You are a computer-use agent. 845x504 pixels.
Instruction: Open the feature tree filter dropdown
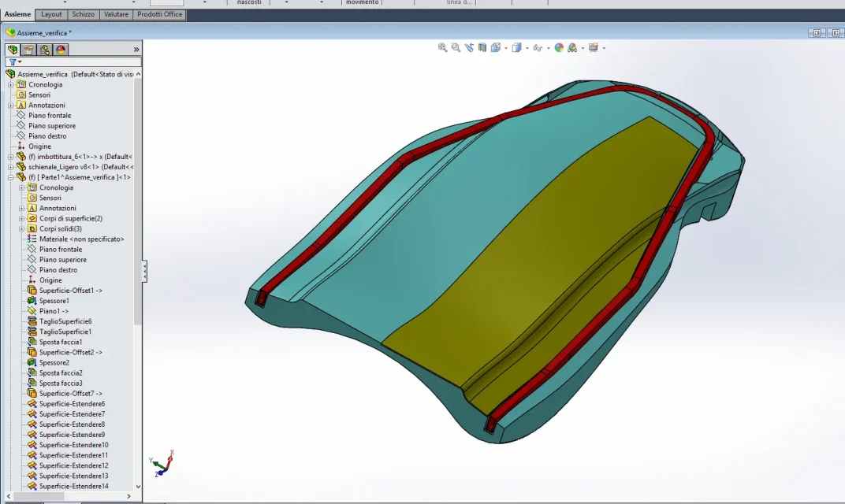(15, 62)
